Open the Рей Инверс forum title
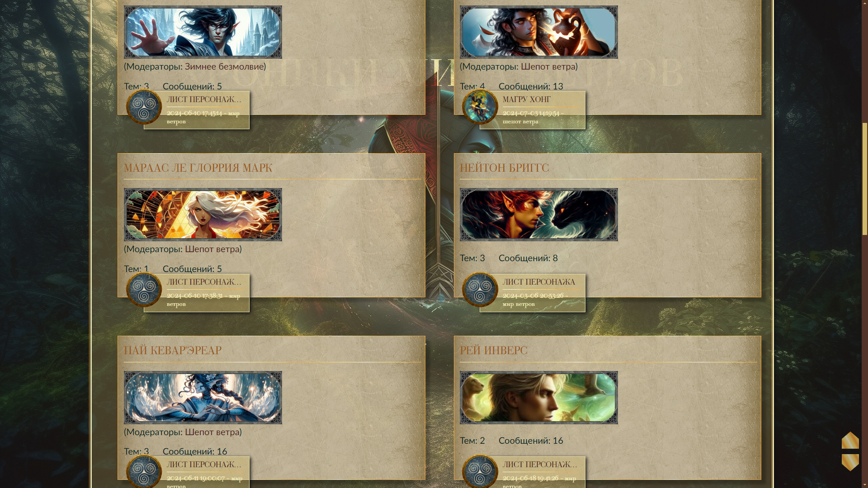Viewport: 868px width, 488px height. (x=494, y=350)
